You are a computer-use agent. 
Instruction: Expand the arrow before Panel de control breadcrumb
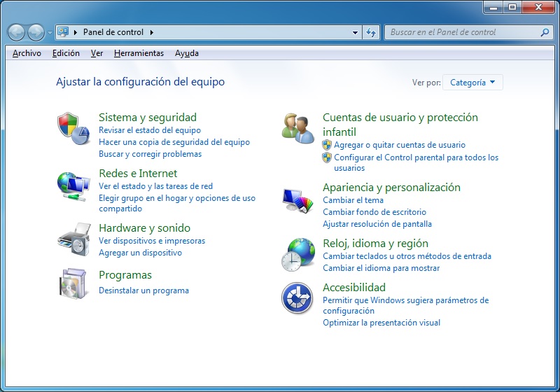tap(76, 32)
